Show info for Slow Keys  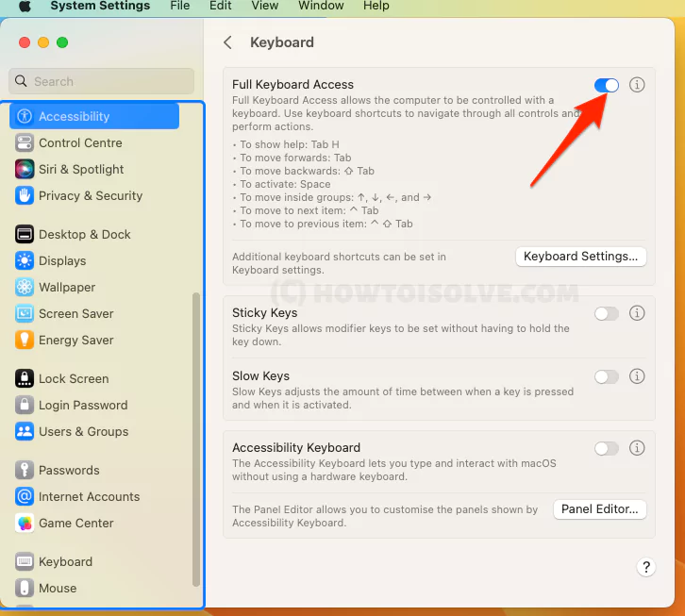click(637, 376)
